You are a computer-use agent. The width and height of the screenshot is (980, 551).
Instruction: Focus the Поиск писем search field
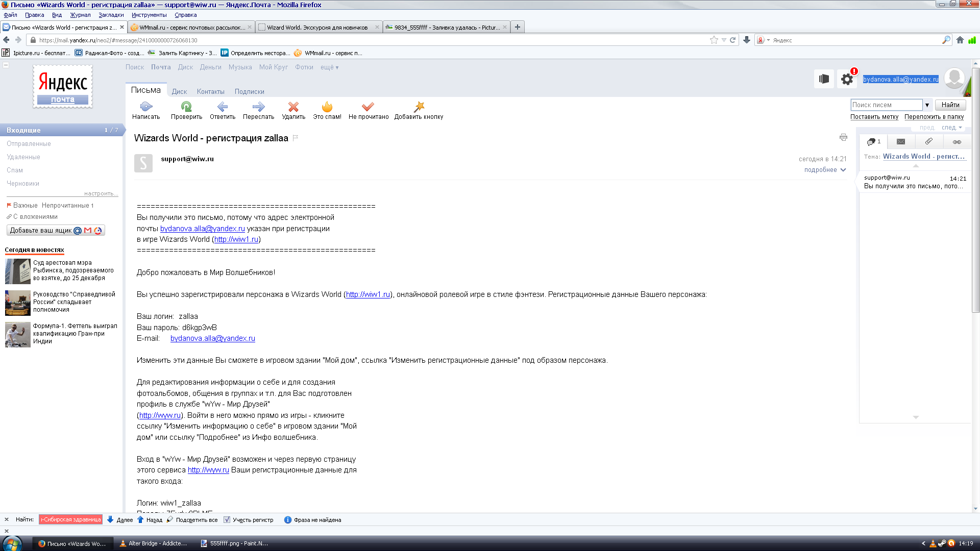[886, 105]
